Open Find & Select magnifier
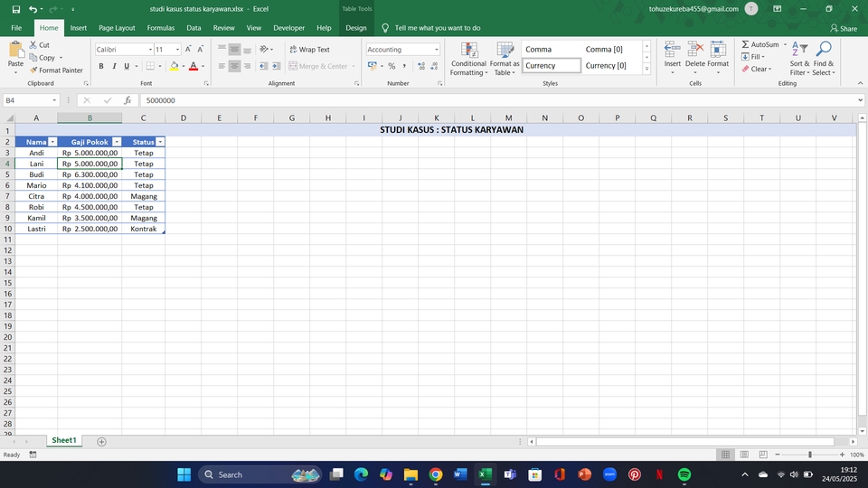 coord(824,58)
